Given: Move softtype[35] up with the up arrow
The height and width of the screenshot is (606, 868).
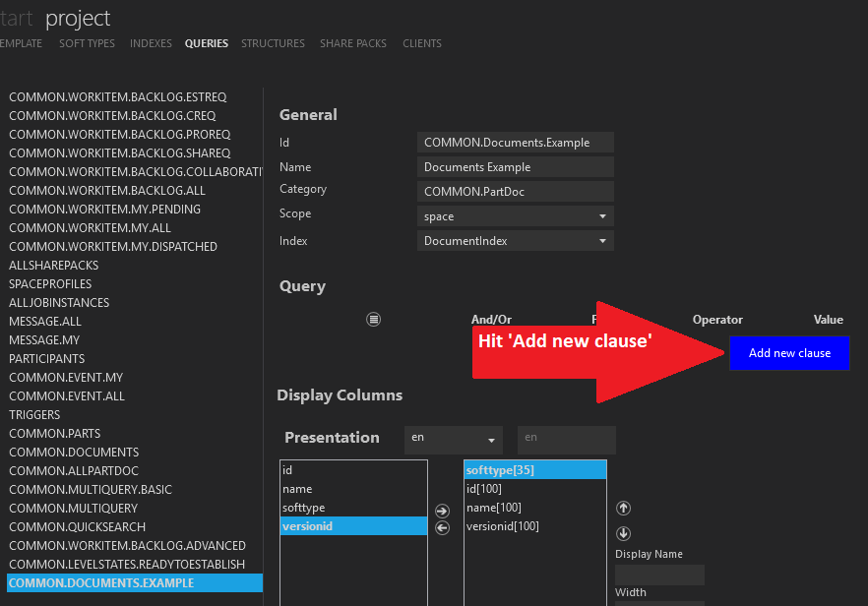Looking at the screenshot, I should click(x=623, y=508).
